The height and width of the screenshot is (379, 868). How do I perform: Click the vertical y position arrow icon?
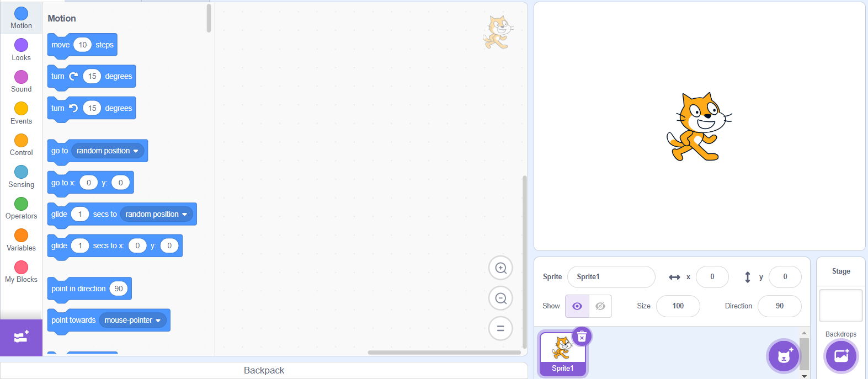coord(748,277)
